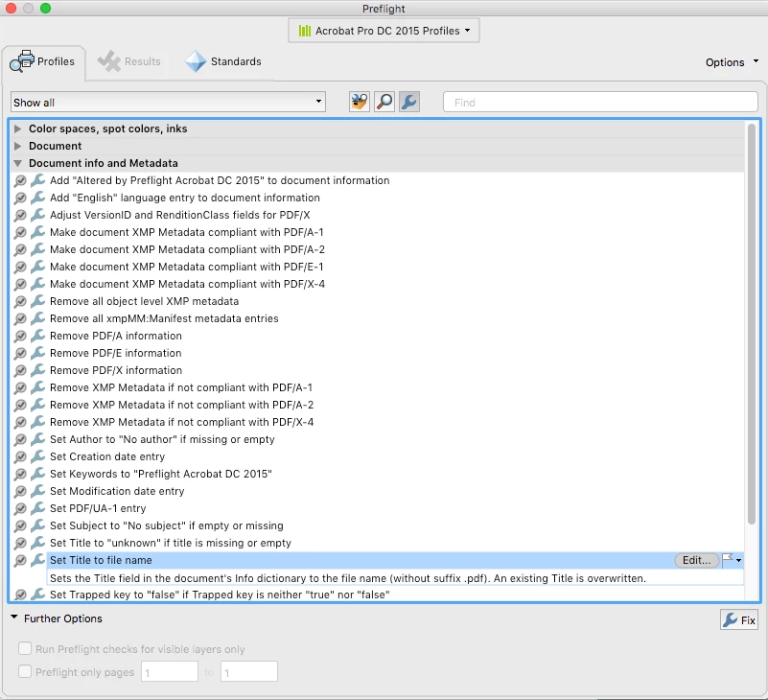
Task: Click check icon beside Set Author to No author
Action: (20, 439)
